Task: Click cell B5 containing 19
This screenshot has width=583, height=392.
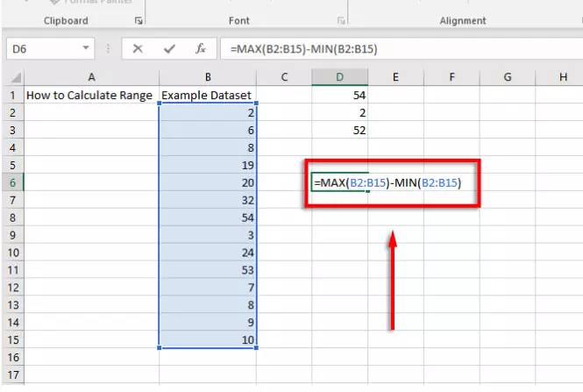Action: tap(208, 165)
